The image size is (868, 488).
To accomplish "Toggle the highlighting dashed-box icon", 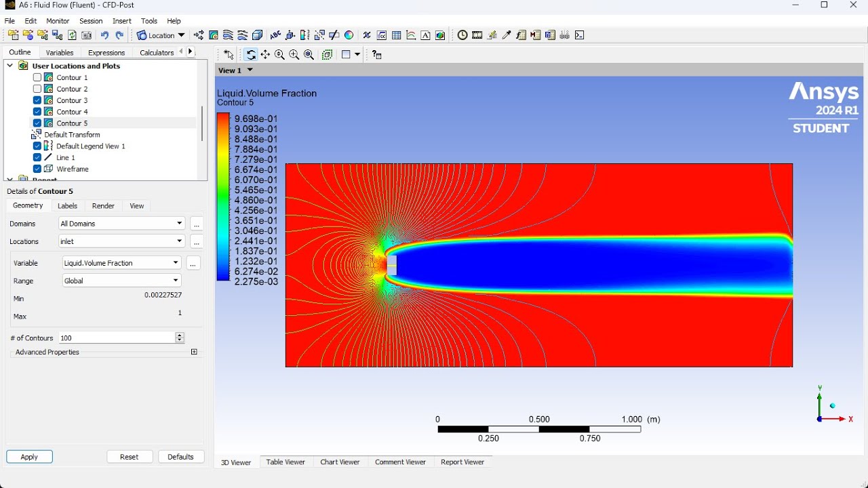I will (327, 55).
